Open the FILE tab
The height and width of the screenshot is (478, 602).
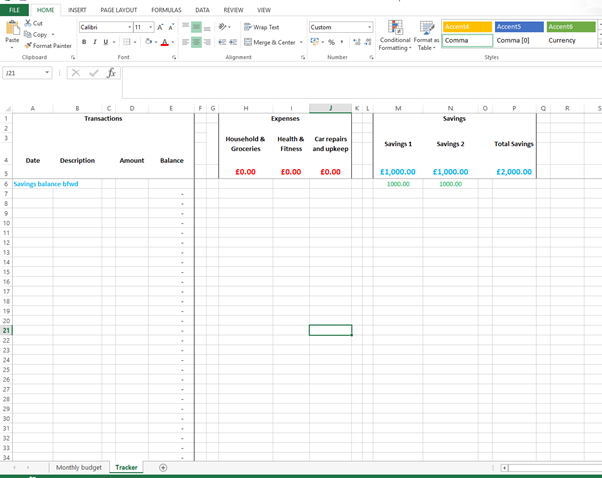[x=14, y=10]
